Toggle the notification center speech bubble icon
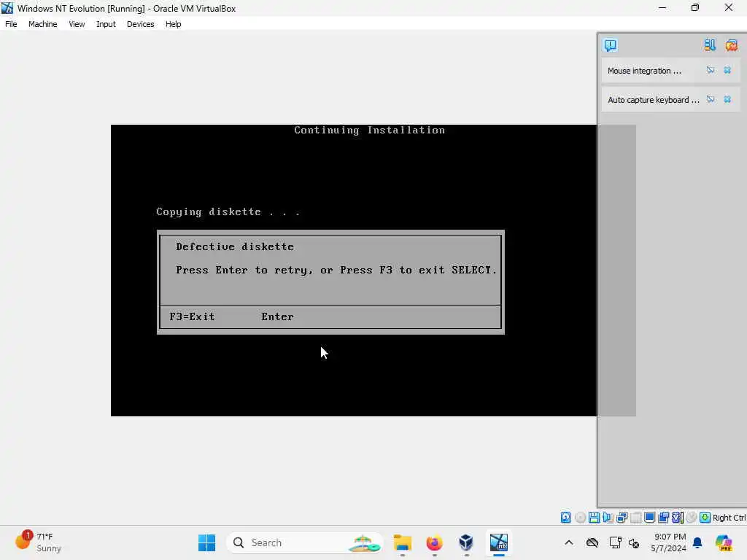Image resolution: width=747 pixels, height=560 pixels. 611,45
